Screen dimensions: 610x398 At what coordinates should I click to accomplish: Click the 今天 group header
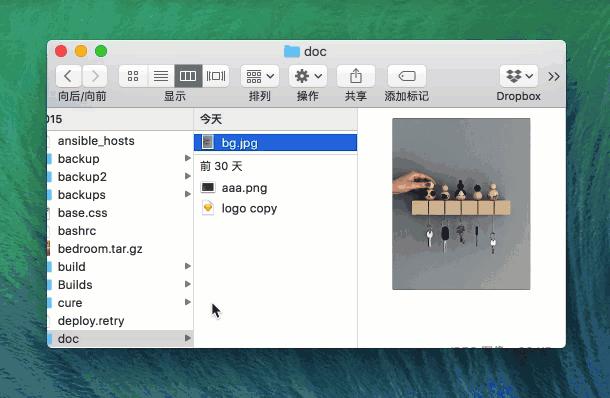(275, 119)
